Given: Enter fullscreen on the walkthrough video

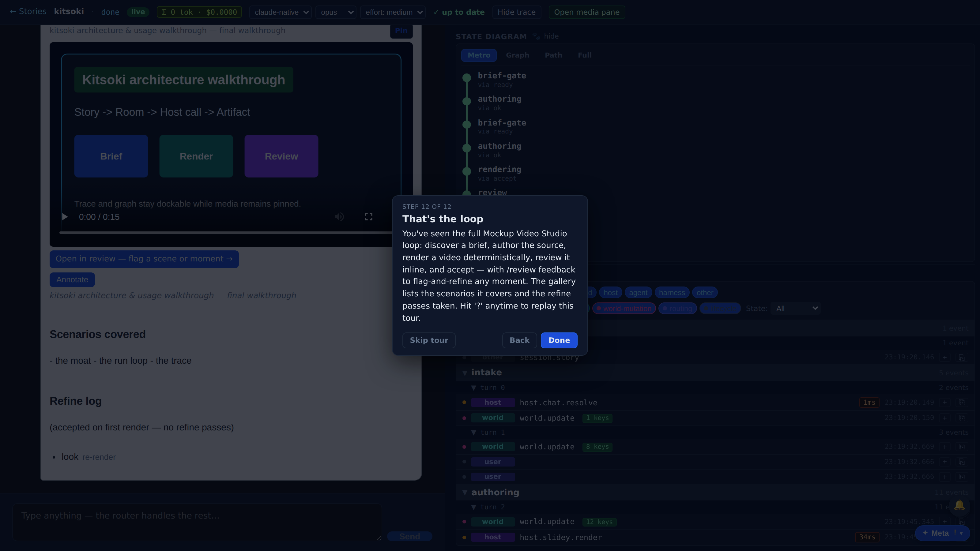Looking at the screenshot, I should click(x=369, y=217).
